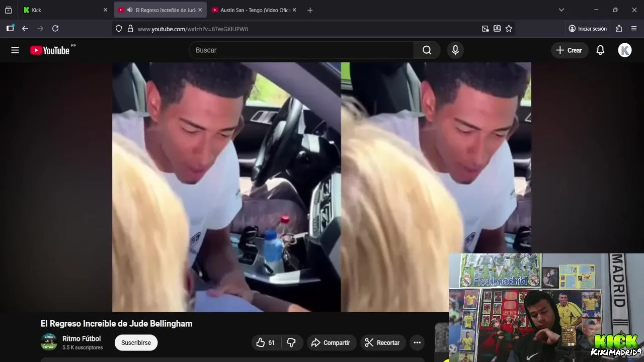Subscribe with the Suscribirse button
Viewport: 644px width, 362px height.
pyautogui.click(x=136, y=343)
